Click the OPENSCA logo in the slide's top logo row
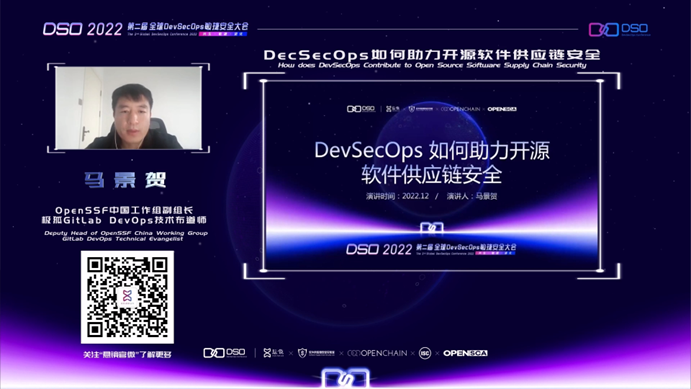 [502, 109]
